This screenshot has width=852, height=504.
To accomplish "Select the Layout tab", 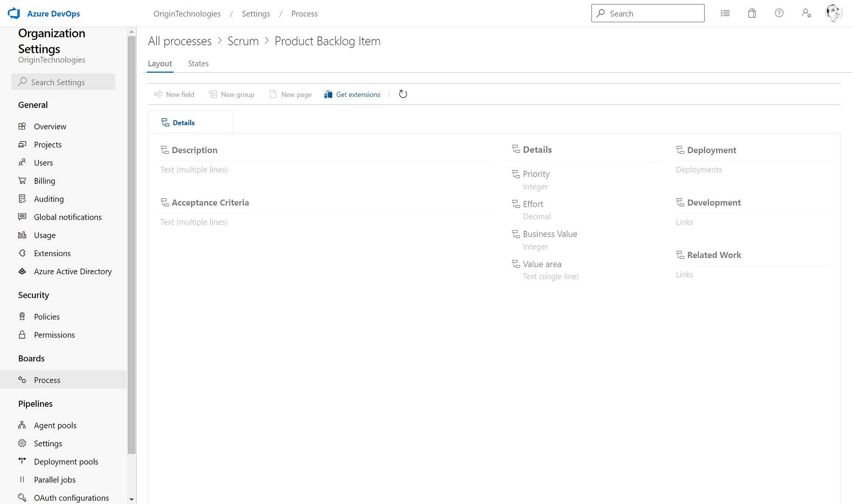I will (160, 63).
